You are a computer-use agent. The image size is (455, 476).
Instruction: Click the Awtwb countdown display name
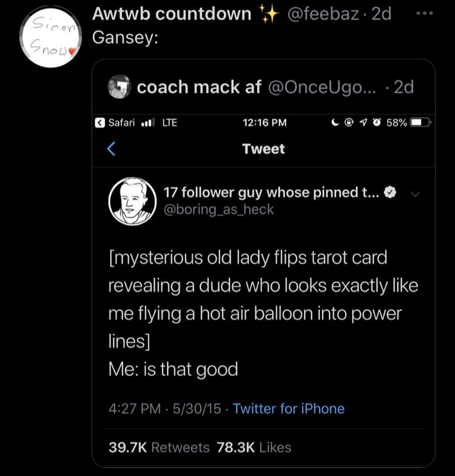click(171, 14)
